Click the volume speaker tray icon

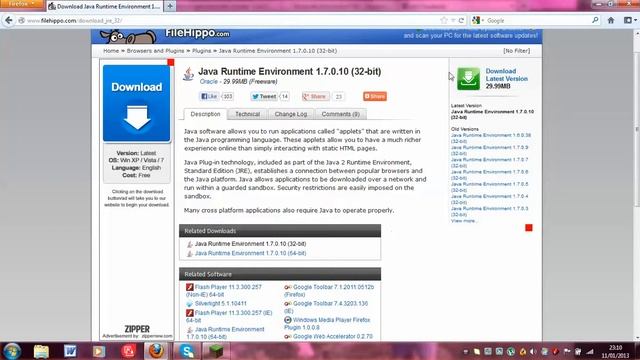[x=533, y=351]
